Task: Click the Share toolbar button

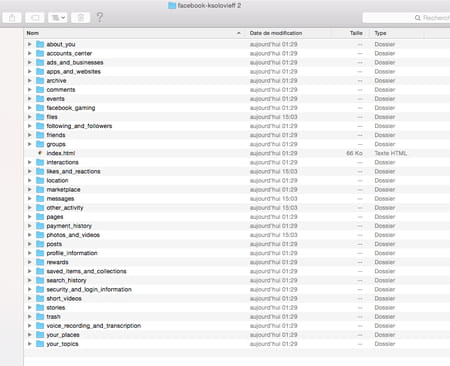Action: coord(12,18)
